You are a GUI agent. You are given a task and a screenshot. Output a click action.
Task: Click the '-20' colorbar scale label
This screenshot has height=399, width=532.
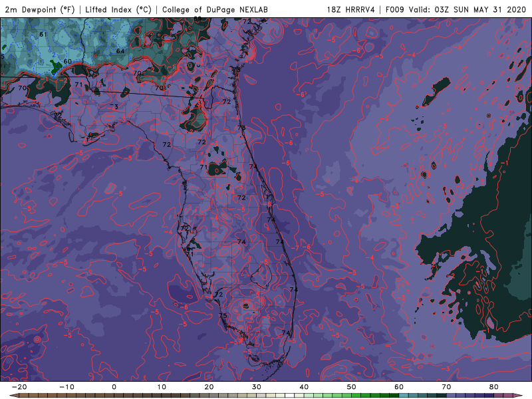point(19,387)
